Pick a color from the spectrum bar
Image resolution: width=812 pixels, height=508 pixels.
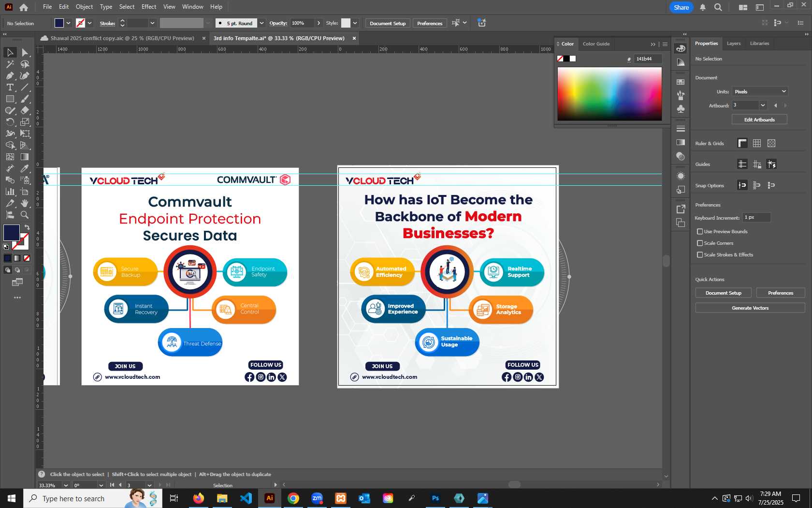[x=609, y=94]
